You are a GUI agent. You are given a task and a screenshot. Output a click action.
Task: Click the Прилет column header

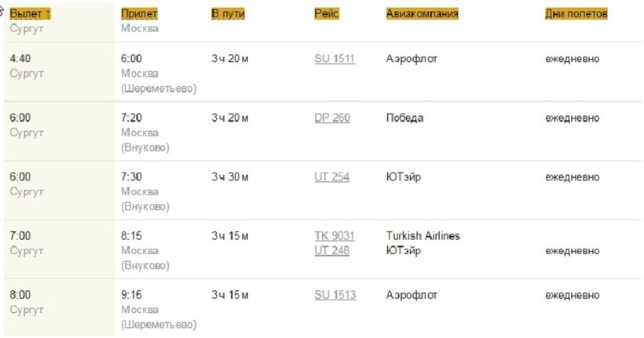pyautogui.click(x=139, y=14)
